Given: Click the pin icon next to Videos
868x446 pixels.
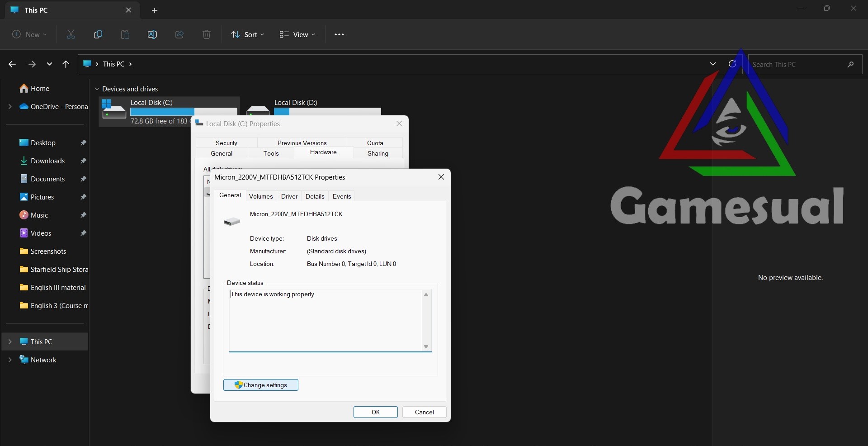Looking at the screenshot, I should 83,233.
